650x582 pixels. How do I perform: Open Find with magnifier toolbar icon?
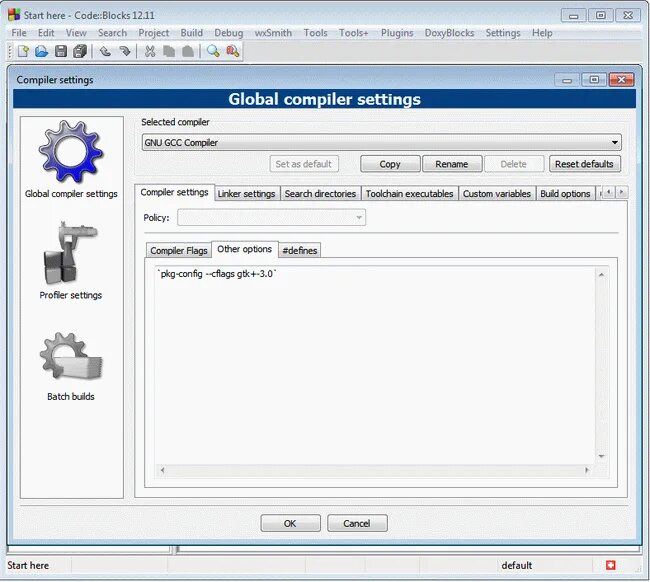click(213, 51)
